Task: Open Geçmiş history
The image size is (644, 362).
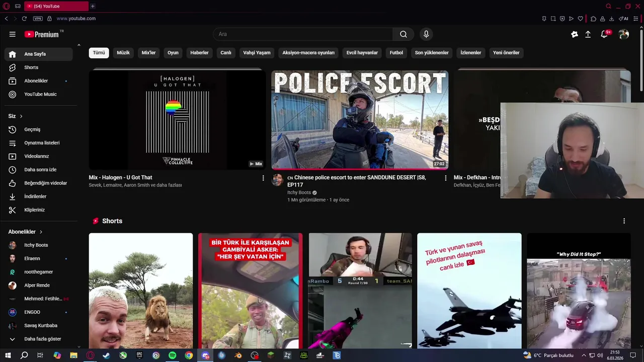Action: click(x=38, y=129)
